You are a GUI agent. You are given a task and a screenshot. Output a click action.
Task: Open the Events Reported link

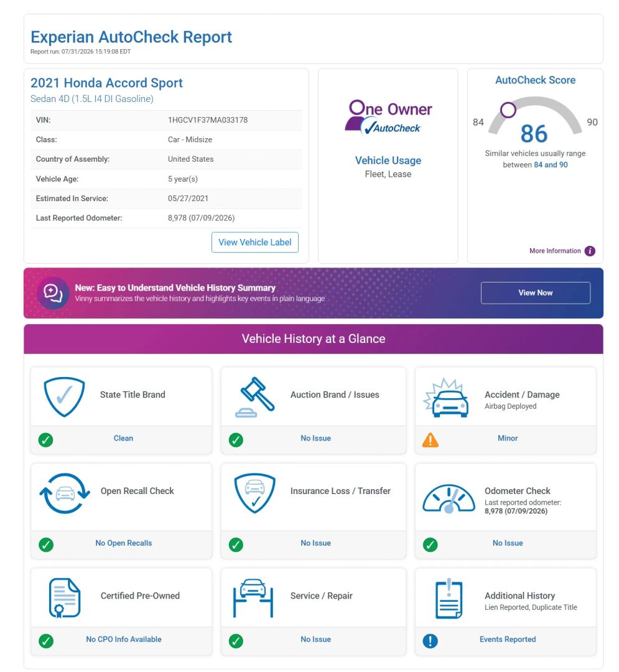pos(508,640)
